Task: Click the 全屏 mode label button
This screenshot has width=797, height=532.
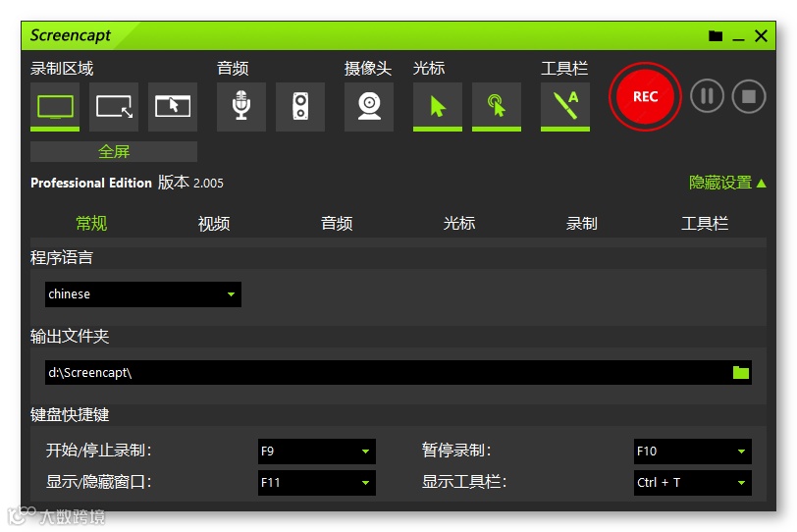Action: pyautogui.click(x=114, y=151)
